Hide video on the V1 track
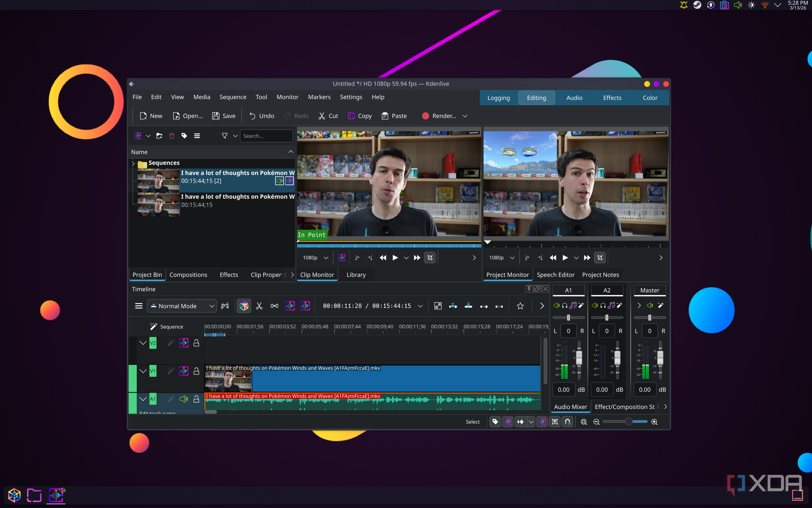Screen dimensions: 812x508 pos(184,371)
